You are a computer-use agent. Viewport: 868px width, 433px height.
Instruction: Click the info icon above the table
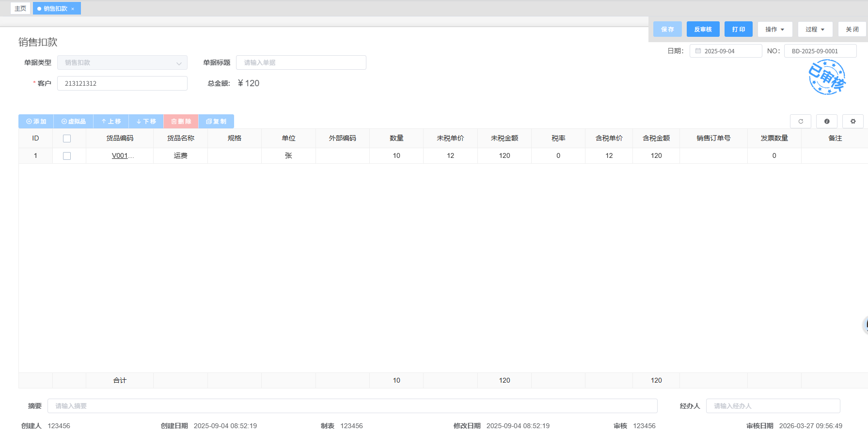coord(827,122)
